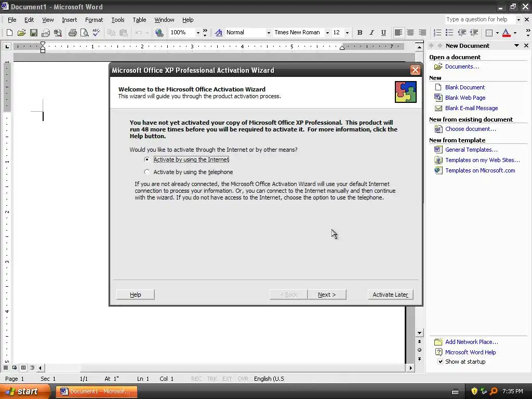Click the E-mail toolbar icon

[x=46, y=33]
